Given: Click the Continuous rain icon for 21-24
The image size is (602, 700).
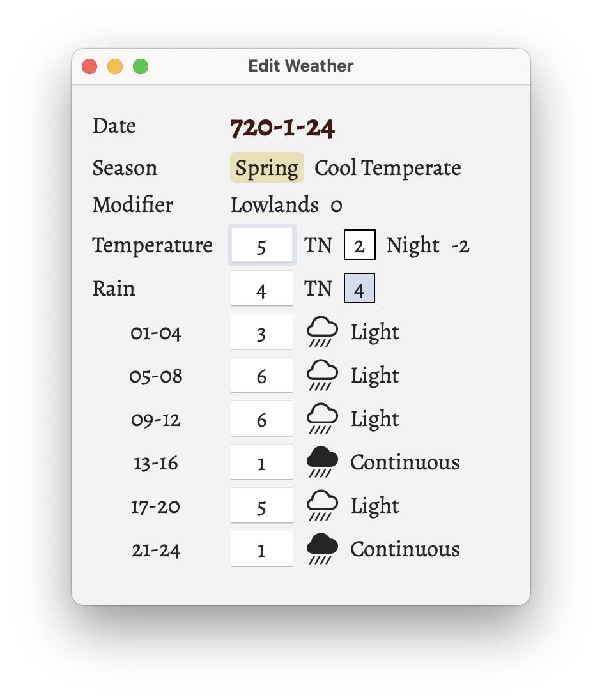Looking at the screenshot, I should 321,548.
